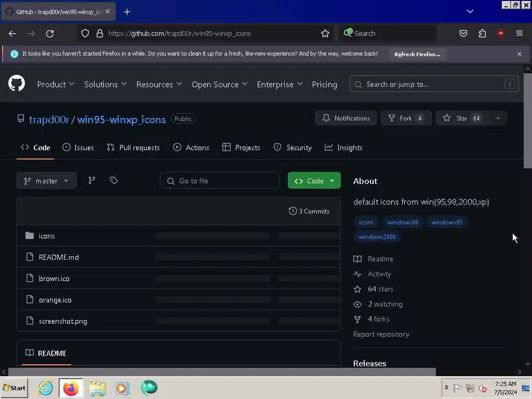Open the uBlock Origin extension icon

pyautogui.click(x=501, y=33)
